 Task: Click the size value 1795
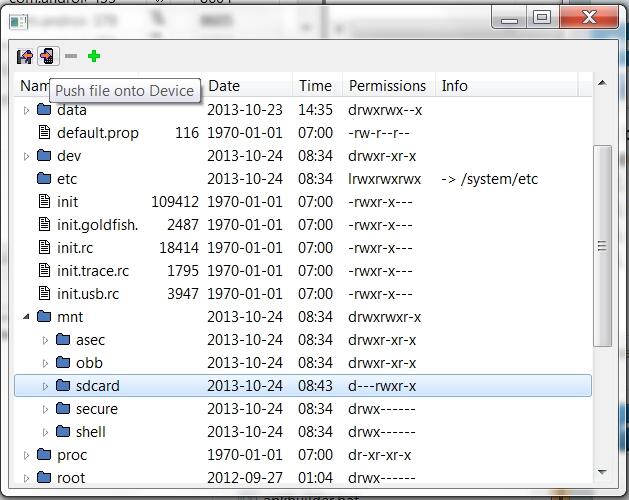[x=183, y=270]
